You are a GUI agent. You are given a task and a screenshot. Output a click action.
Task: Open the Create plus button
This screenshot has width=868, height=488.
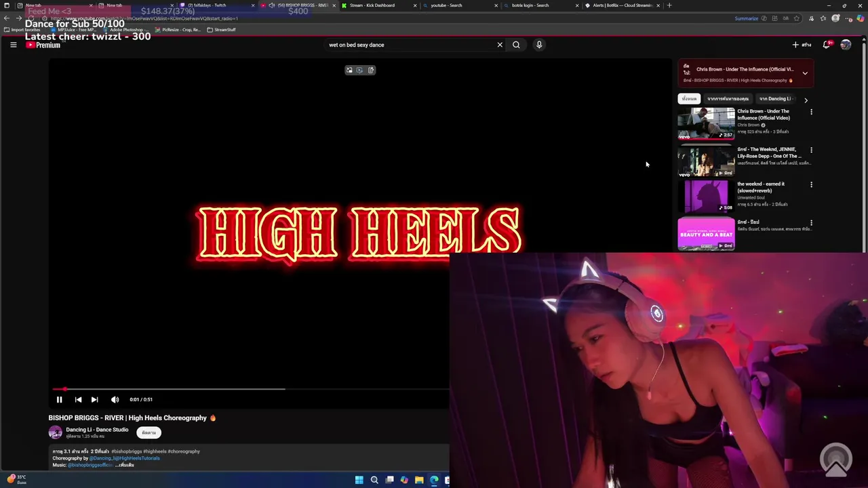click(801, 45)
